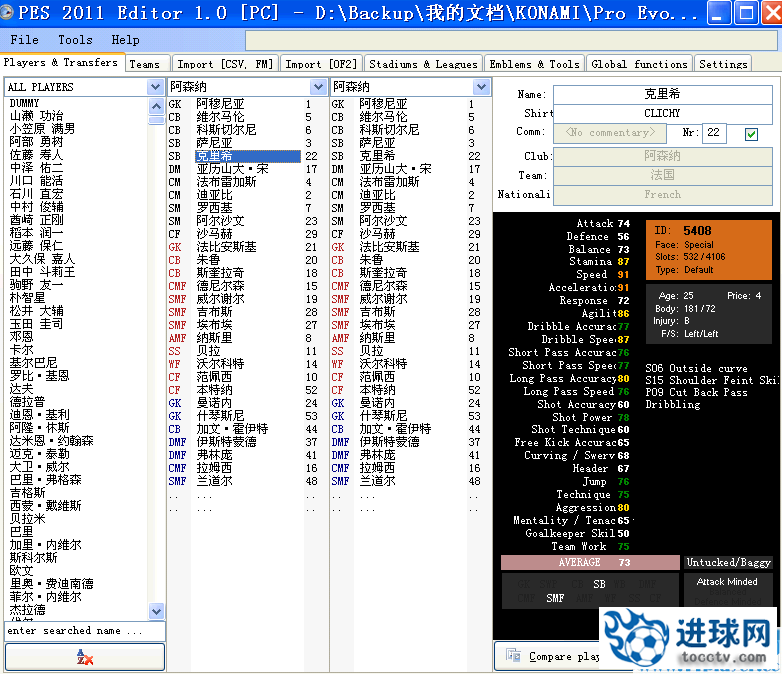
Task: Click the shirt number field 22
Action: [x=714, y=133]
